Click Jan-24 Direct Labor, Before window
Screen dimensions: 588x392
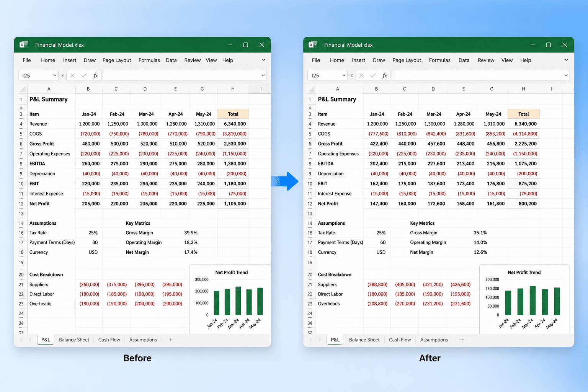point(89,294)
